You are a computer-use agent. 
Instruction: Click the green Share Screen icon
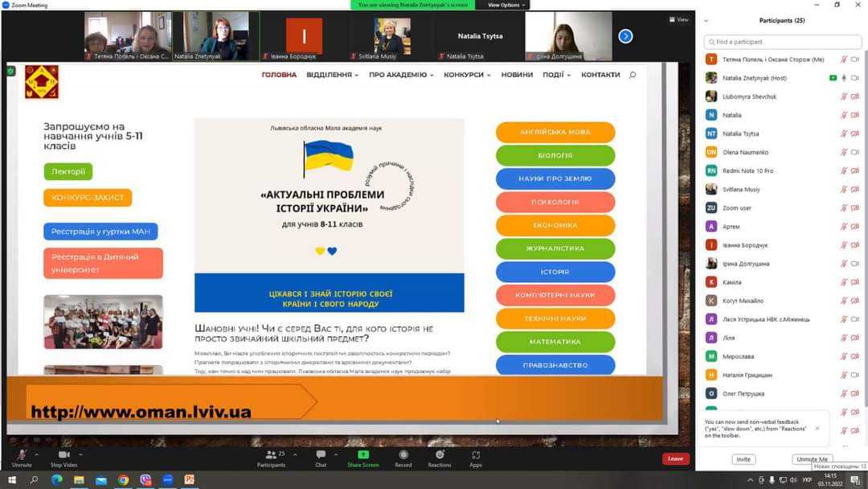point(362,455)
